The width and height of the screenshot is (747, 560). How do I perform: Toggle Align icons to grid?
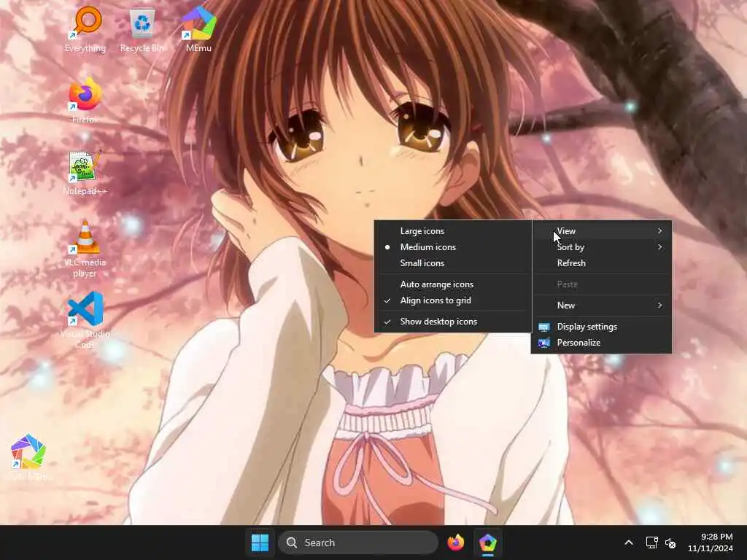click(452, 300)
